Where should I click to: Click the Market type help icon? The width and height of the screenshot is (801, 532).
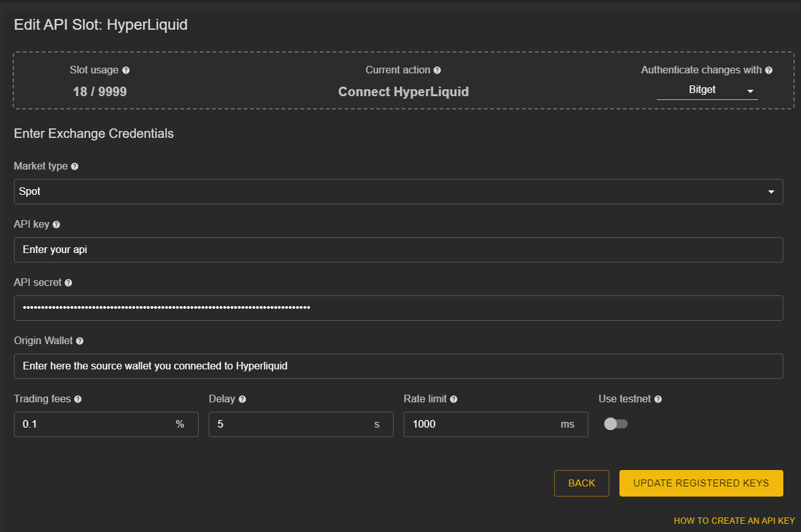(x=75, y=166)
